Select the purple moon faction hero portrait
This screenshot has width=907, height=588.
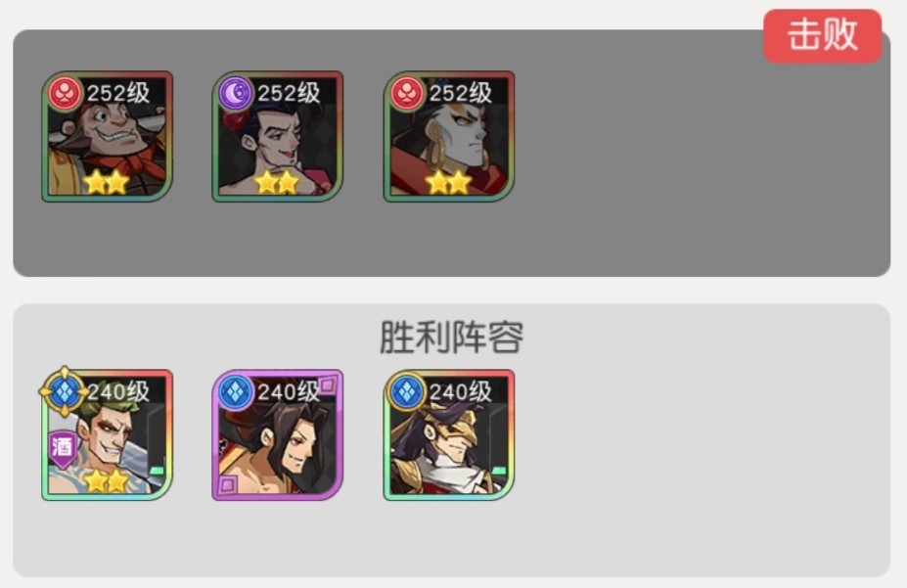point(278,136)
